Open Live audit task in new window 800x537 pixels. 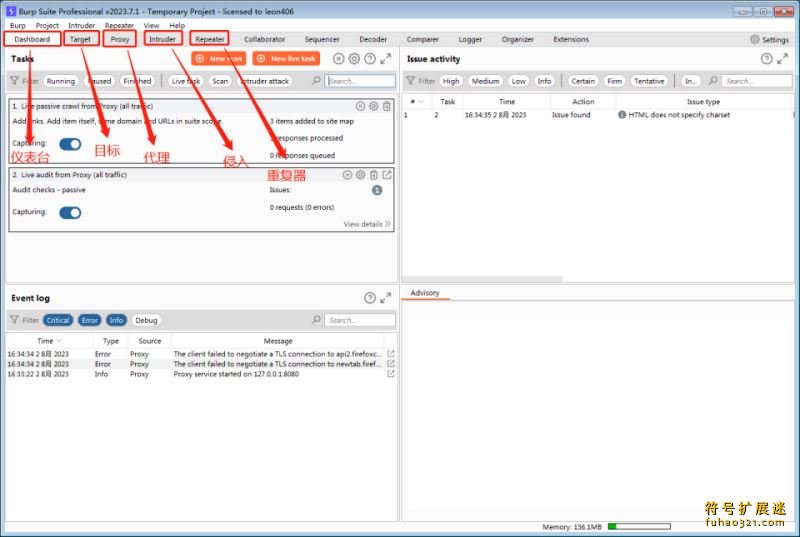(387, 175)
